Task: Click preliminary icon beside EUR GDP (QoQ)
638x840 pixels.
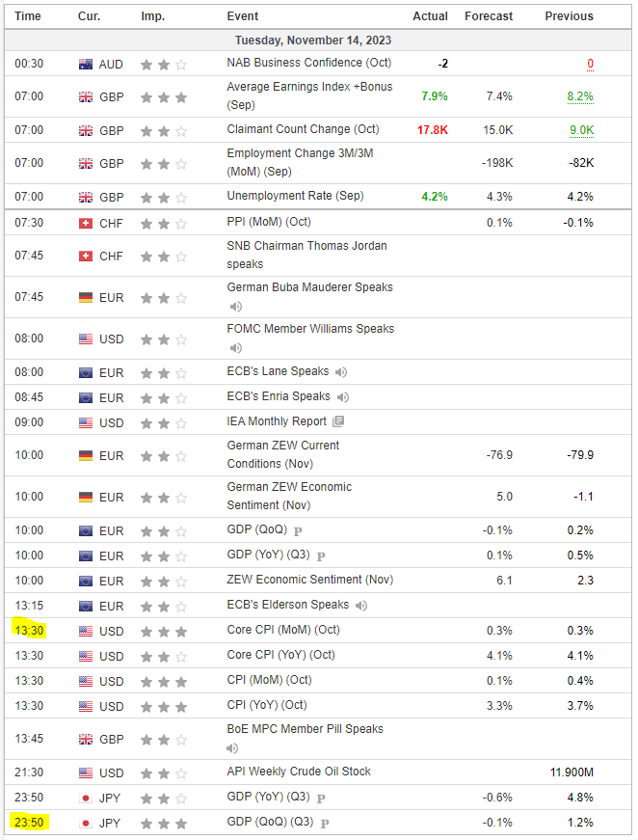Action: (x=298, y=530)
